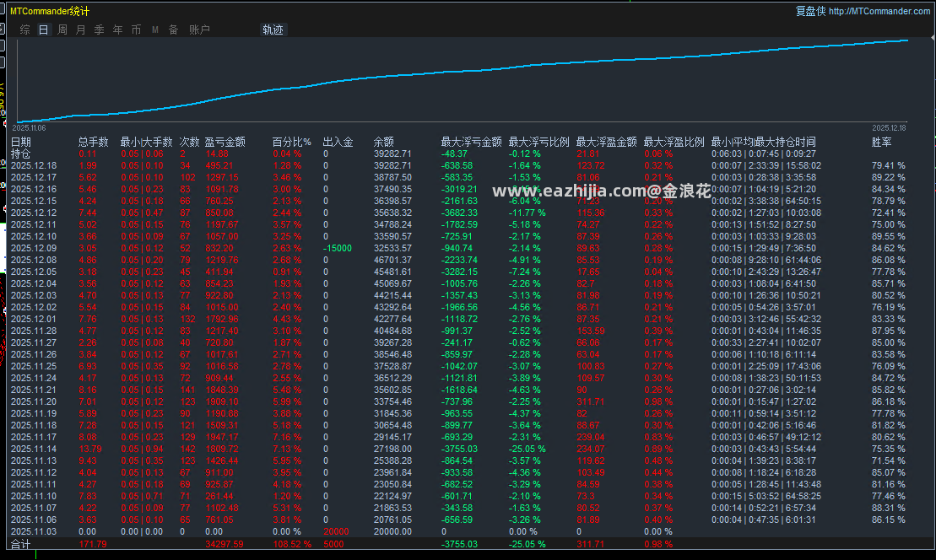Click the 百分比% column header
This screenshot has height=560, width=936.
point(291,142)
